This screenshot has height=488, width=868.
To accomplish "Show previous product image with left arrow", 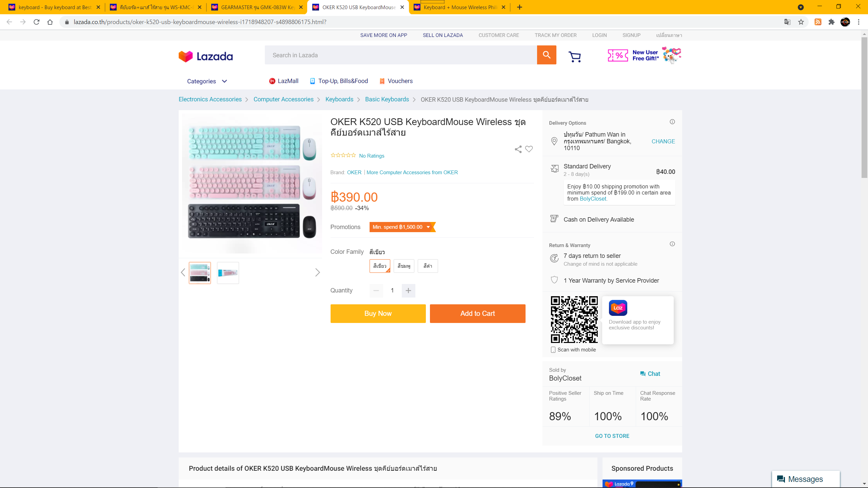I will click(x=183, y=272).
